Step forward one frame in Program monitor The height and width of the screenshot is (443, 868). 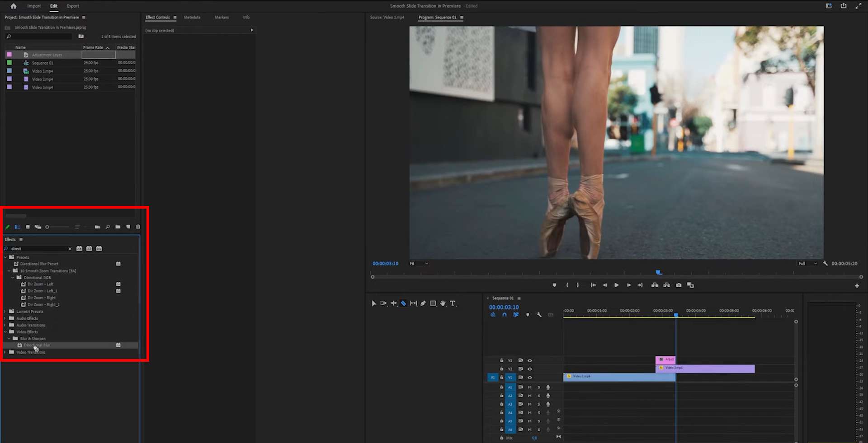click(x=628, y=285)
